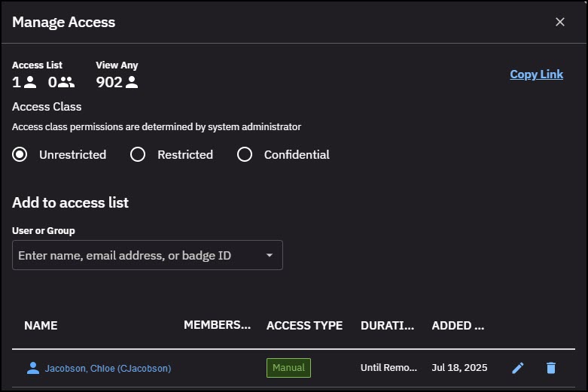588x392 pixels.
Task: Close the Manage Access dialog
Action: [560, 22]
